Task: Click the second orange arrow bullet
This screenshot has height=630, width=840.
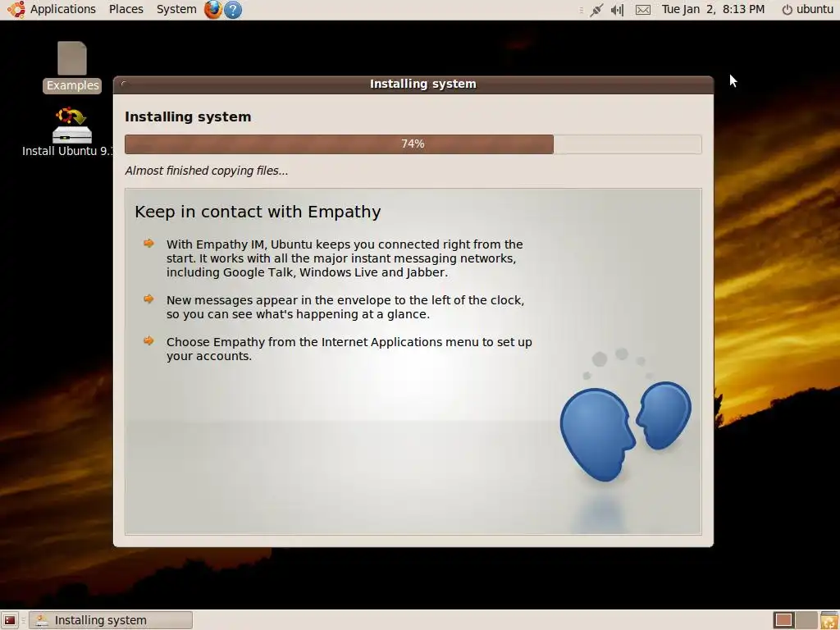Action: (x=148, y=299)
